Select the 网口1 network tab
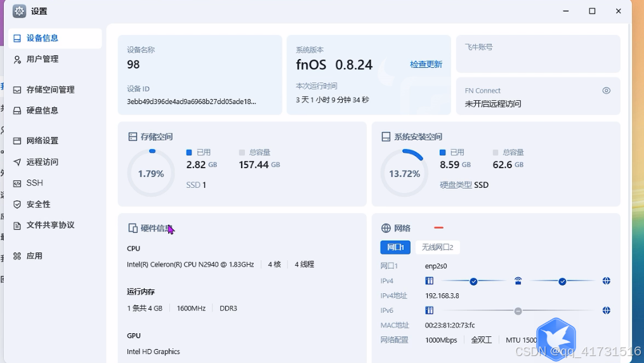Image resolution: width=644 pixels, height=363 pixels. (x=395, y=247)
